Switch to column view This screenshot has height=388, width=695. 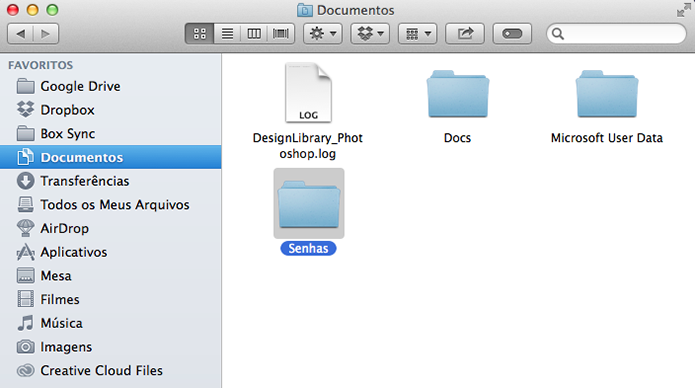pyautogui.click(x=254, y=34)
